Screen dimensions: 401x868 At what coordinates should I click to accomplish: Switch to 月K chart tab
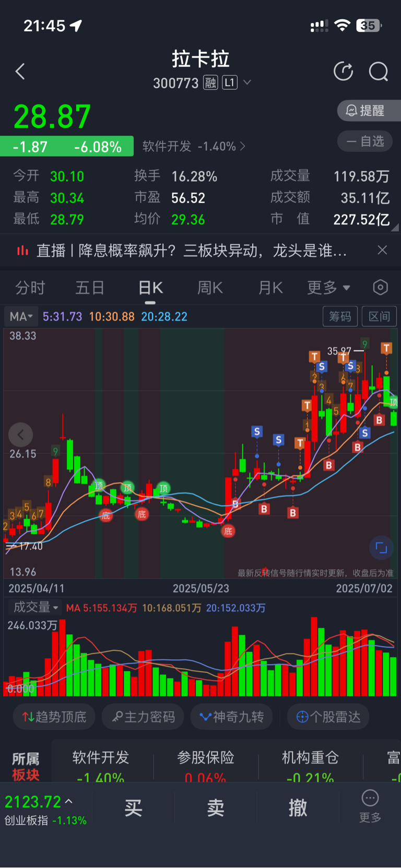click(270, 288)
